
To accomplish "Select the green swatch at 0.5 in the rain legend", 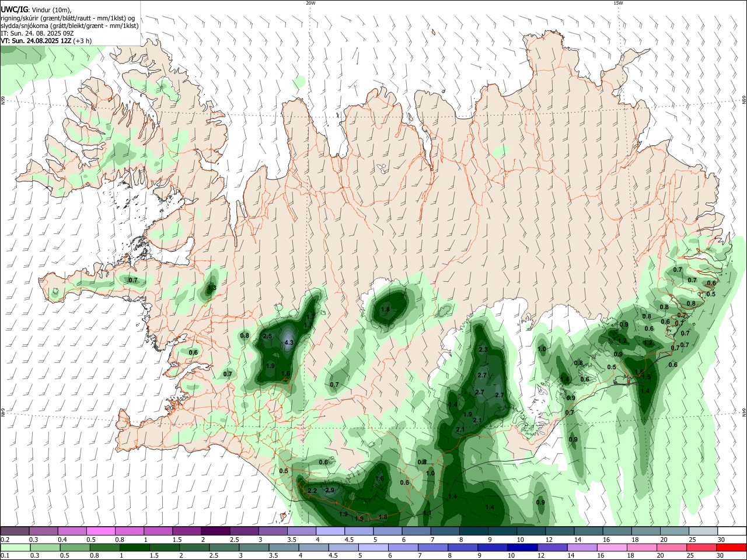I will (74, 548).
